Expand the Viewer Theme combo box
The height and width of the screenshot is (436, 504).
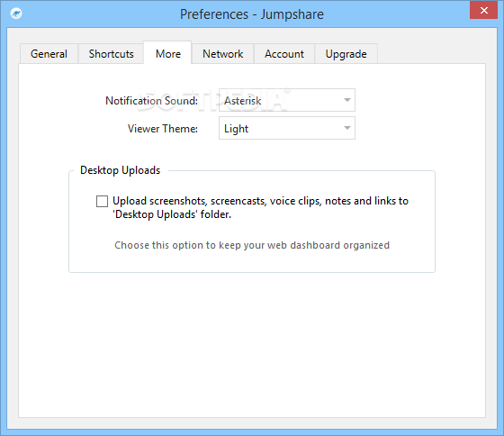pos(287,128)
